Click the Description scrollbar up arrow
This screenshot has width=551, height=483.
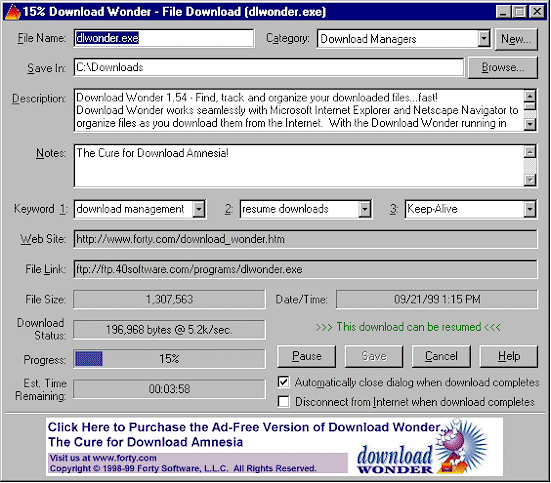click(530, 96)
